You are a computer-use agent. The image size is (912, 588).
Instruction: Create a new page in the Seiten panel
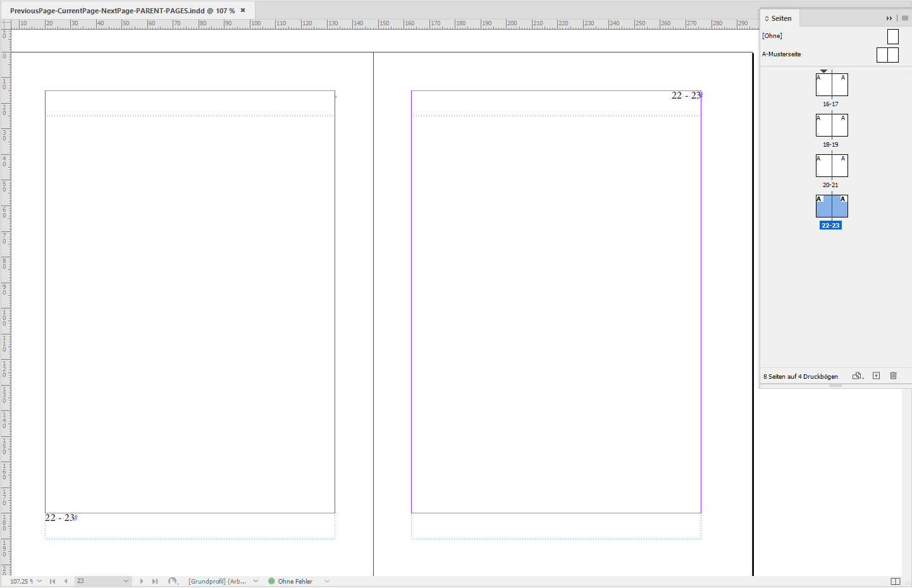[x=876, y=376]
